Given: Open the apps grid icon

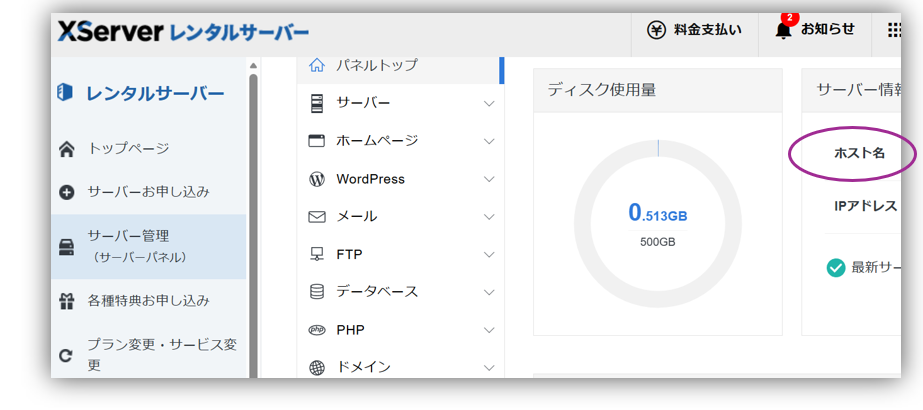Looking at the screenshot, I should pyautogui.click(x=893, y=30).
